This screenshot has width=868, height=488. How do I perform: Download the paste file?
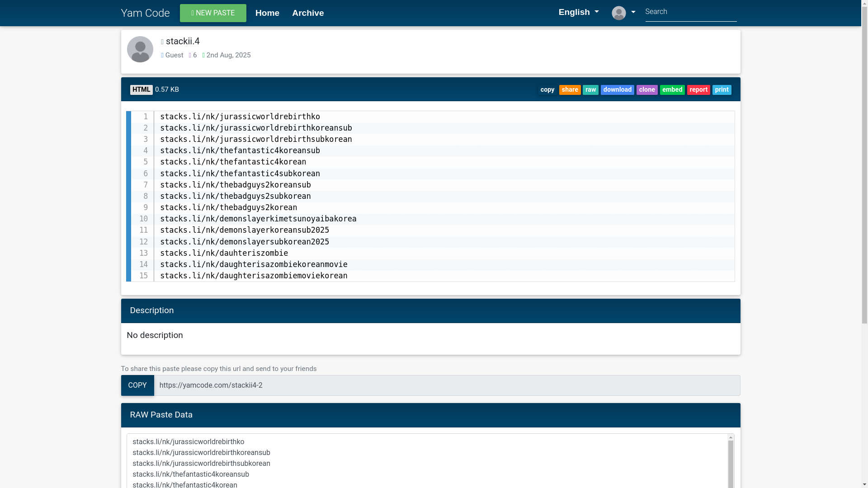(617, 90)
